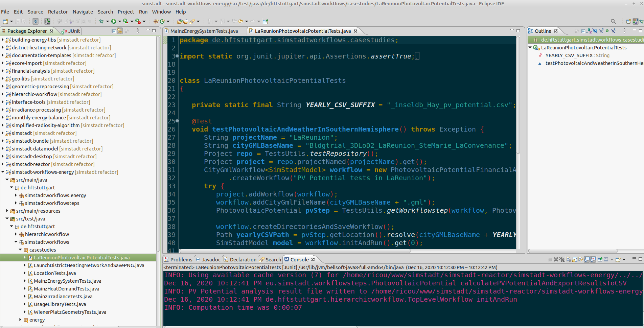Open the Navigate menu
The image size is (644, 328).
(83, 12)
